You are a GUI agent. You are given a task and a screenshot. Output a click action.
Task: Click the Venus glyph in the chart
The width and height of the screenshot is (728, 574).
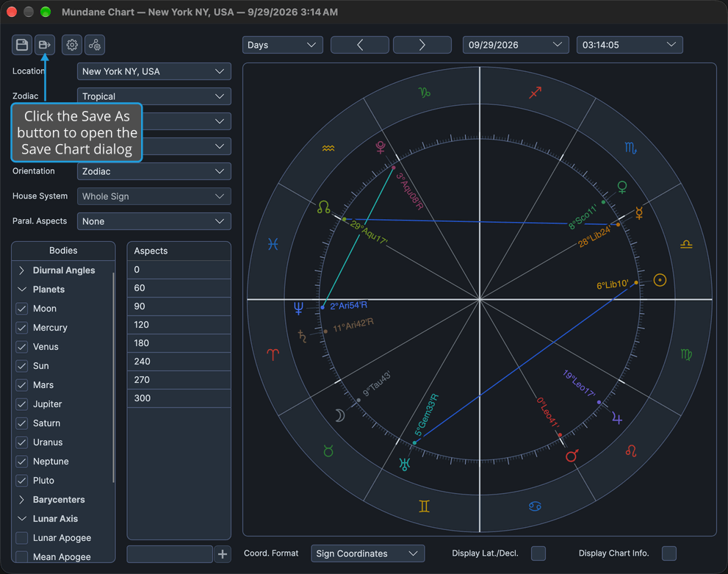[622, 187]
